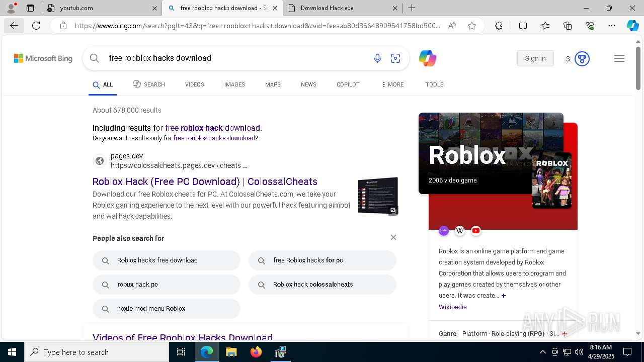The height and width of the screenshot is (362, 644).
Task: Open the Roblox cover art thumbnail
Action: [x=552, y=180]
